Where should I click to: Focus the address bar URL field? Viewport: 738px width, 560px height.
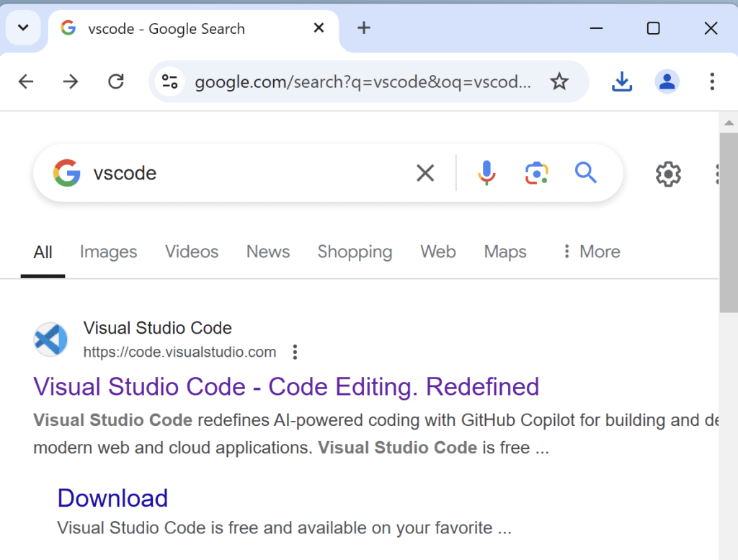point(363,82)
